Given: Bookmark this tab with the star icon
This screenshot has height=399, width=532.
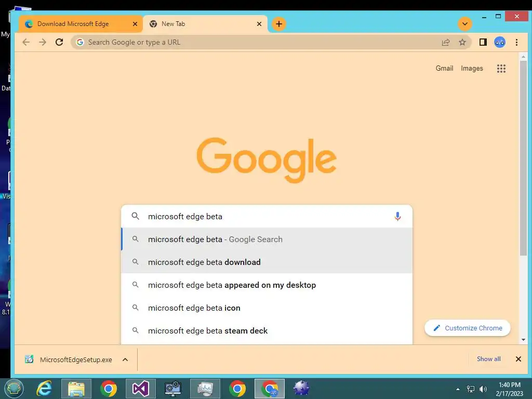Looking at the screenshot, I should click(462, 42).
